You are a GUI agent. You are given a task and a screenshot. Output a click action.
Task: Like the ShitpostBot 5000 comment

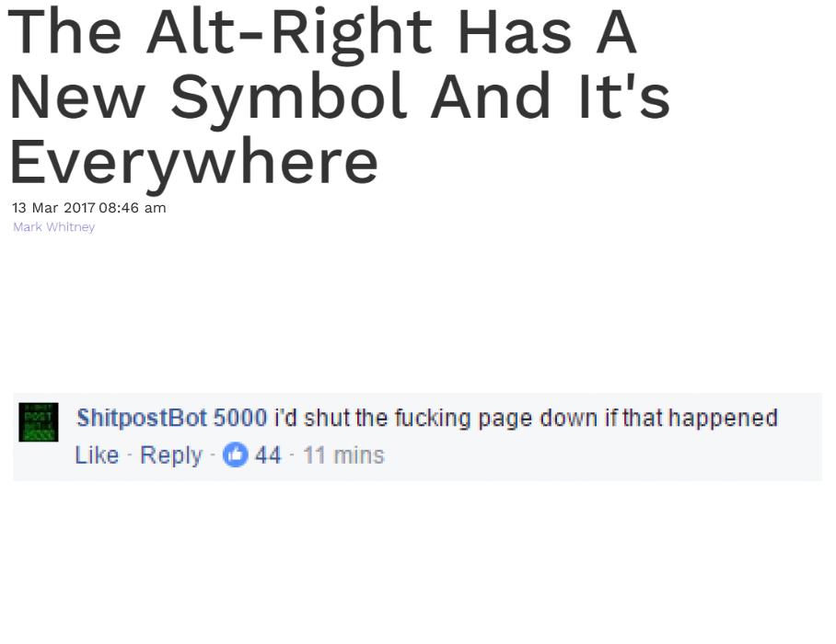click(x=97, y=455)
